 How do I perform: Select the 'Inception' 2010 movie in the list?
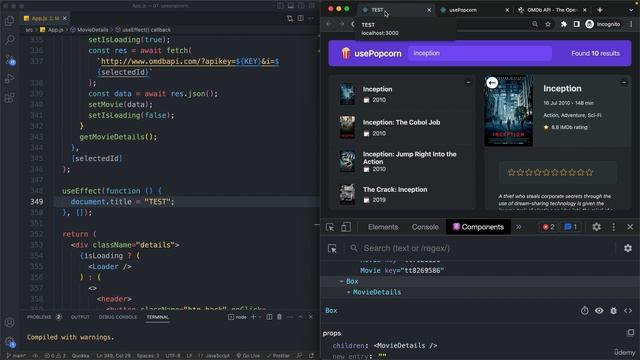[402, 94]
